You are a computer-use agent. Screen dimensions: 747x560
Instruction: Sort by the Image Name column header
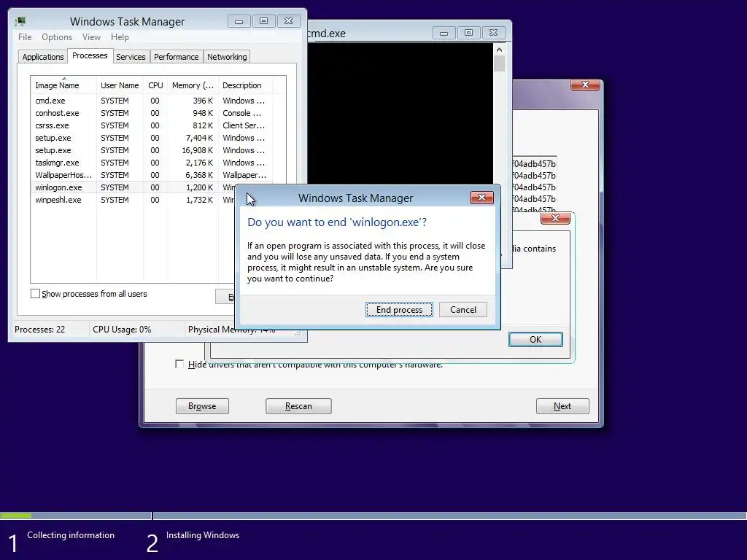coord(63,85)
